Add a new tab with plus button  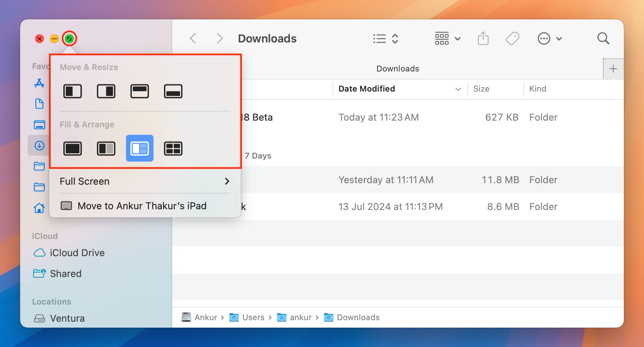613,69
